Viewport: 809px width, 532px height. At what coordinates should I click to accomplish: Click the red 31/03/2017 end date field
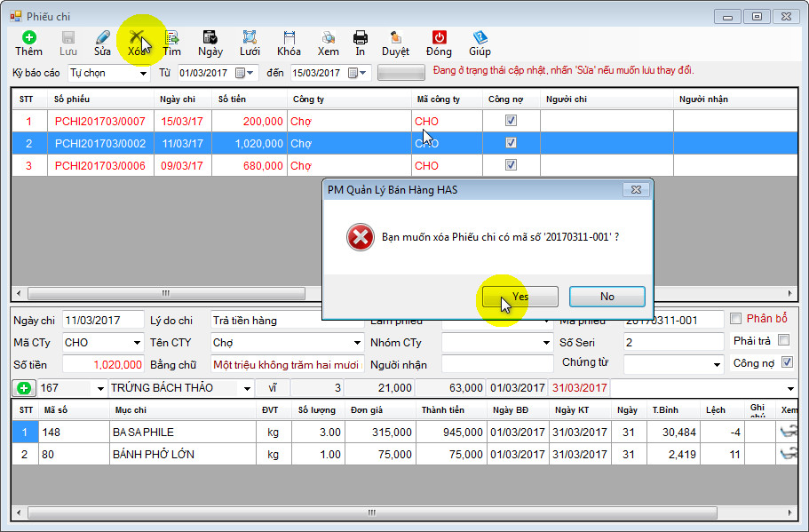[579, 388]
